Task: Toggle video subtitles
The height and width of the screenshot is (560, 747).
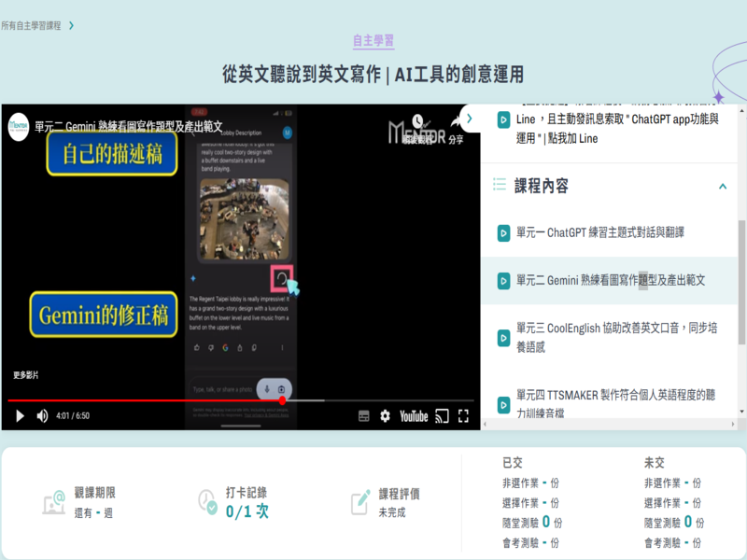Action: click(x=364, y=416)
